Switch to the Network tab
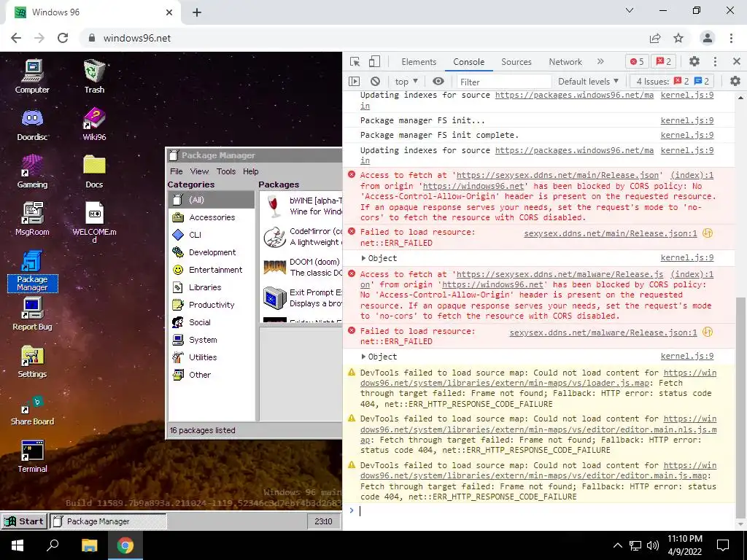 tap(565, 62)
